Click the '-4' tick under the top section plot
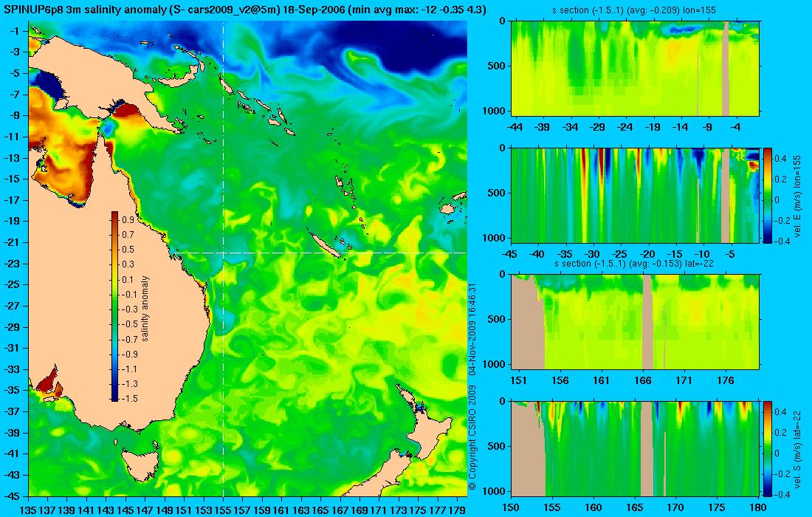 pyautogui.click(x=735, y=127)
